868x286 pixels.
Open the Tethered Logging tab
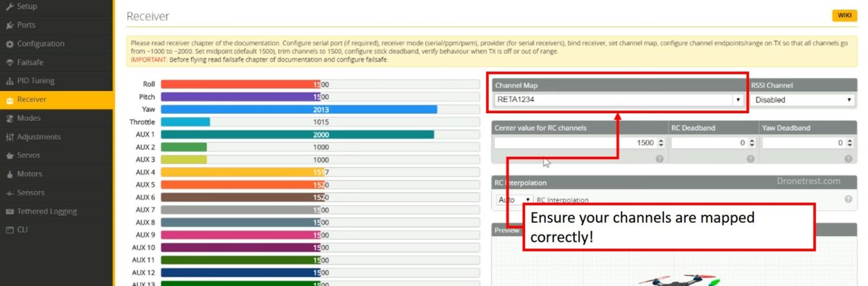(x=47, y=212)
